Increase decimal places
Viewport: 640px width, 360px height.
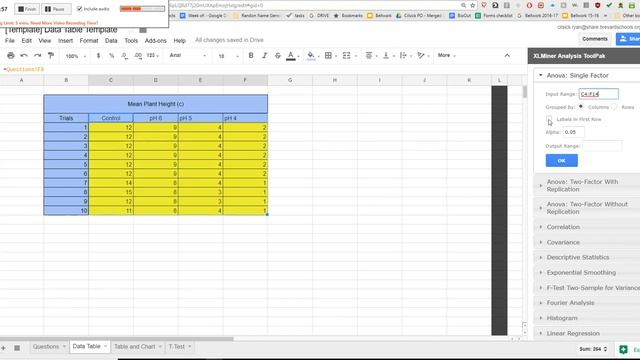click(x=138, y=56)
